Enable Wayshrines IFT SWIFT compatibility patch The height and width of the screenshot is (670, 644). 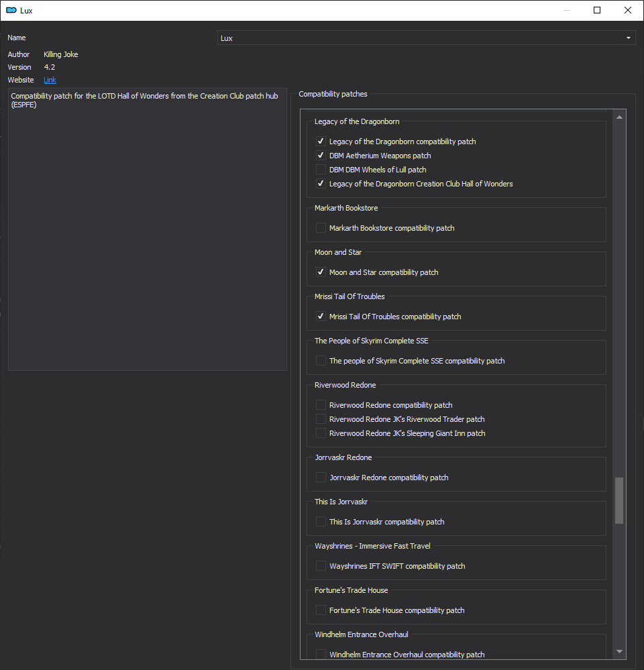tap(321, 566)
